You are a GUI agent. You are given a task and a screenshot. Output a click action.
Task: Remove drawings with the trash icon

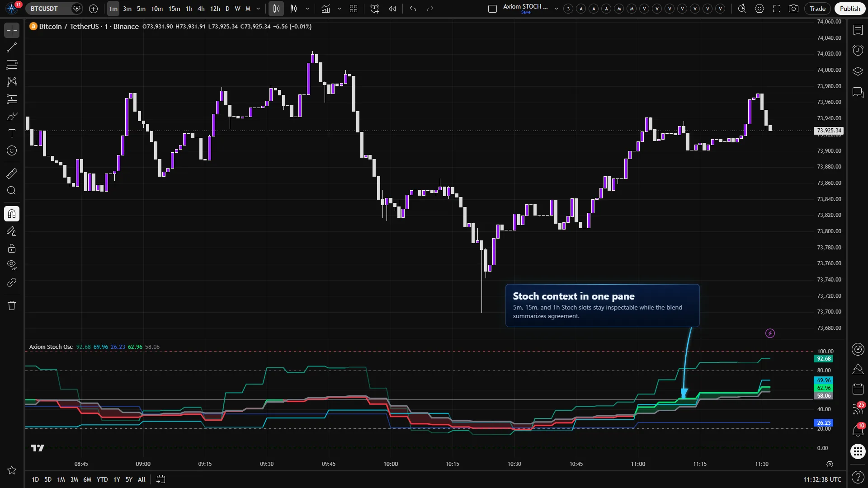tap(12, 305)
